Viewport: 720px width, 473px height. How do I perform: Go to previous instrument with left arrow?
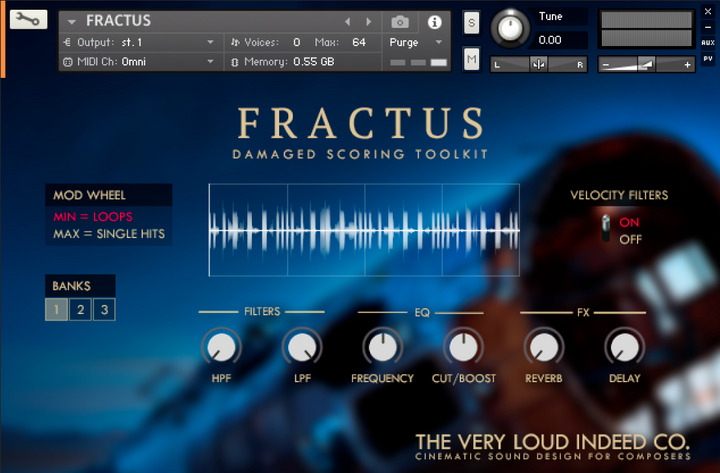coord(348,22)
